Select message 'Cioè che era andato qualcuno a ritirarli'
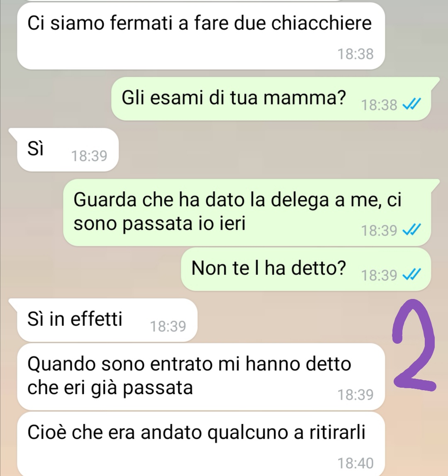Screen dimensions: 448x476 tap(201, 444)
